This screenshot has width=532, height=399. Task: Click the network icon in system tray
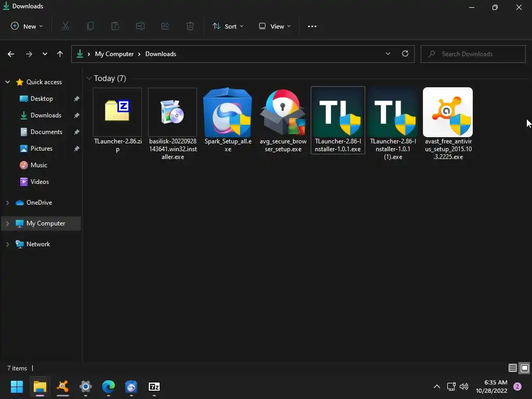451,387
